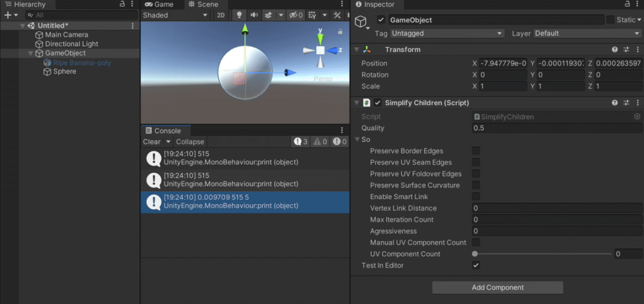Click the green Y axis cone on gizmo
Viewport: 644px width, 304px height.
click(320, 39)
